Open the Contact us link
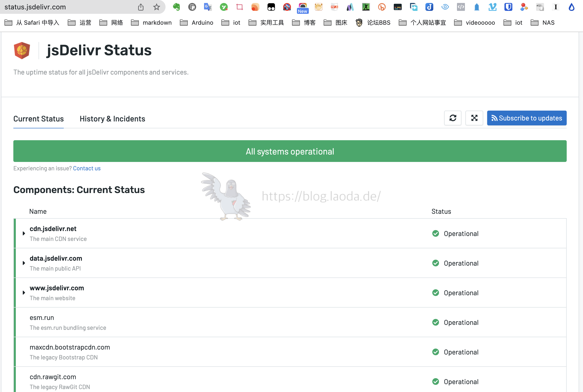Image resolution: width=583 pixels, height=392 pixels. pos(86,168)
